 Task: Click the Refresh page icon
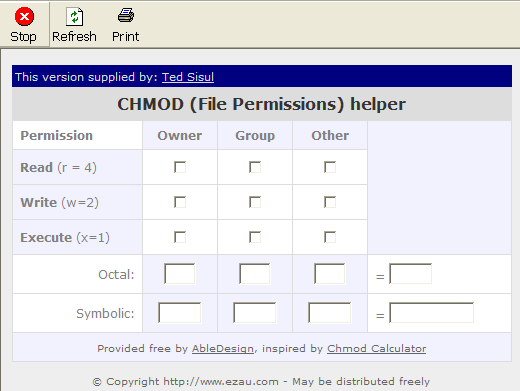pyautogui.click(x=74, y=17)
